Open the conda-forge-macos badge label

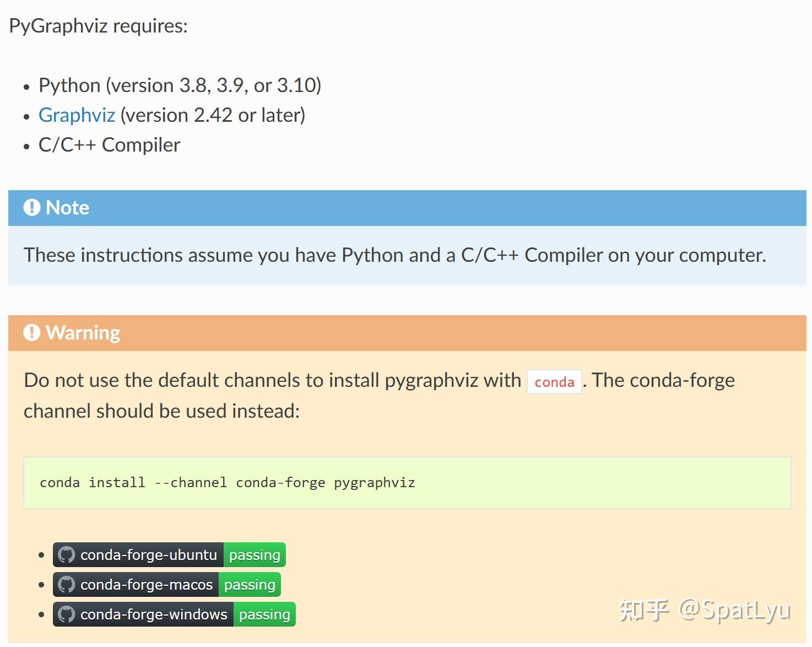147,585
